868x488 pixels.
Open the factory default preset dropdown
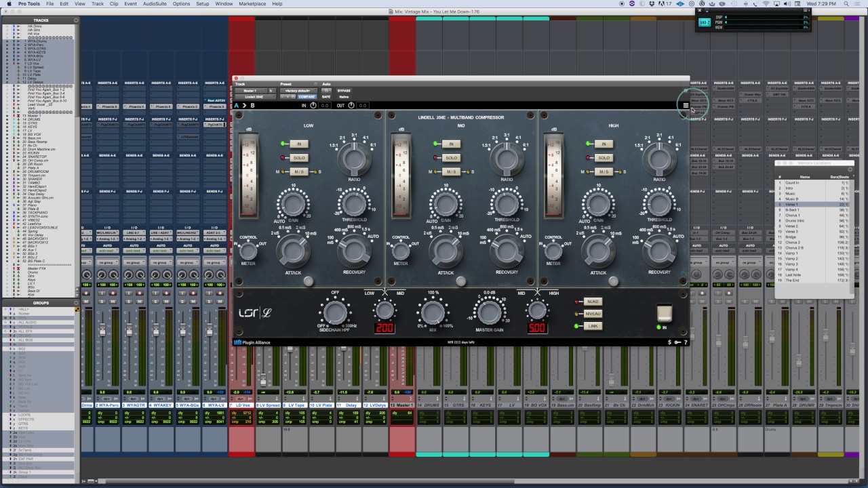click(x=298, y=90)
